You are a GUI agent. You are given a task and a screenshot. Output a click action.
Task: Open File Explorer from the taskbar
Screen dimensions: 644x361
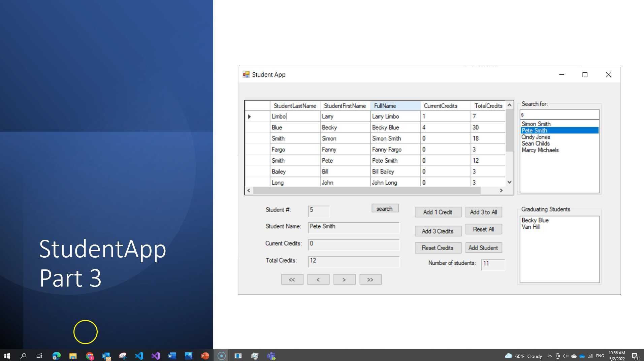[x=73, y=356]
